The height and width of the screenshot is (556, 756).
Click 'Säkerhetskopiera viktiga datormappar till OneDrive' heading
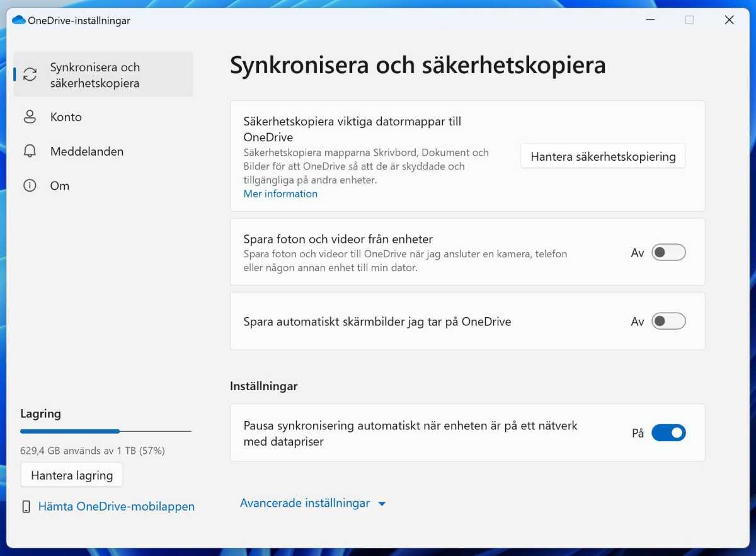pyautogui.click(x=352, y=129)
